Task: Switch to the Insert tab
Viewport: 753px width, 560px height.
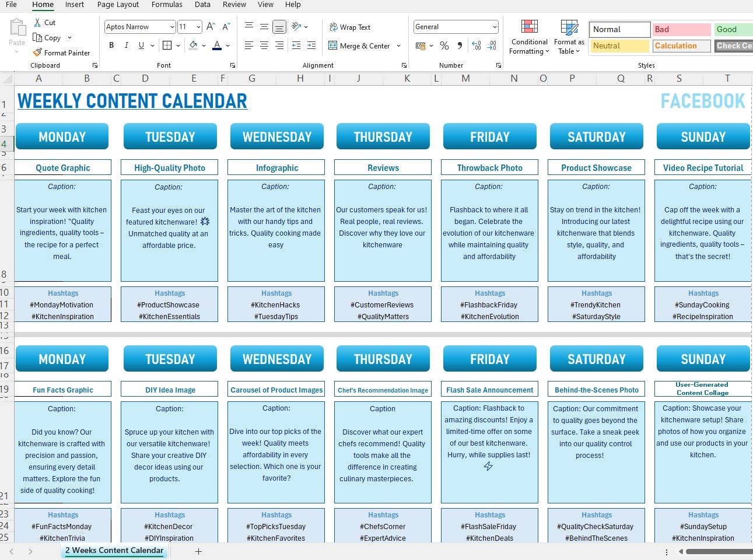Action: 75,5
